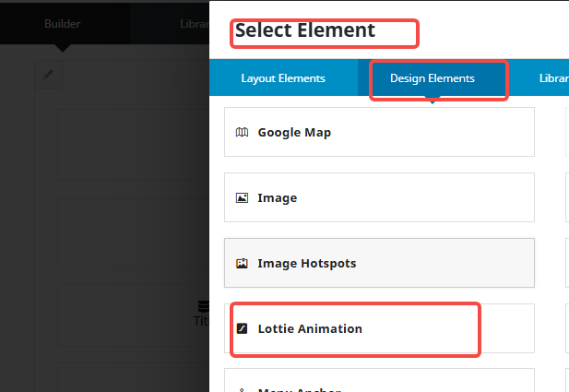
Task: Switch to the Layout Elements tab
Action: [x=283, y=78]
